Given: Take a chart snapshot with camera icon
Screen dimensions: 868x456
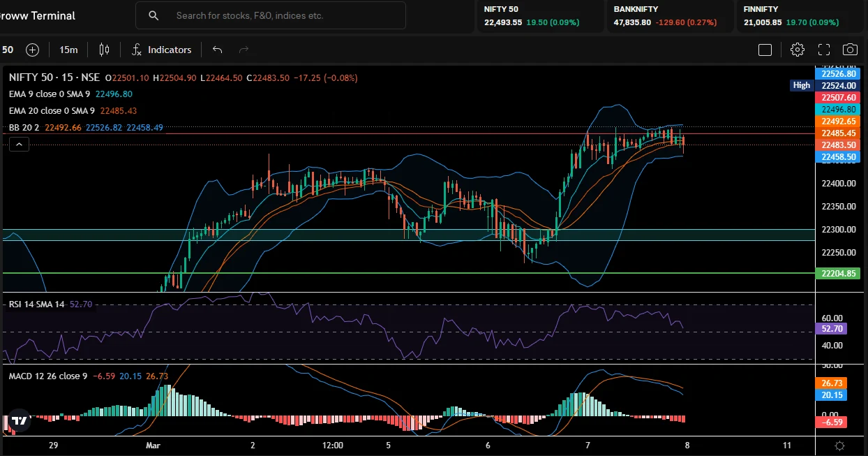Looking at the screenshot, I should [850, 50].
